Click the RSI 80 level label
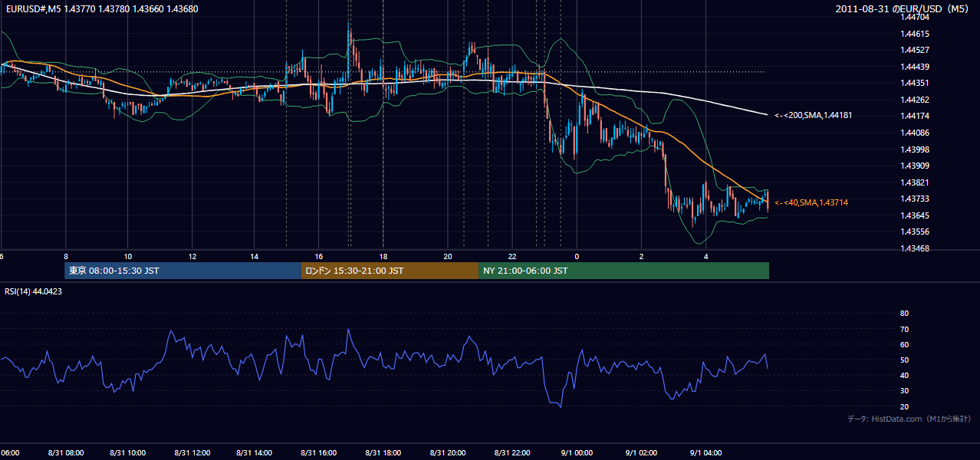The width and height of the screenshot is (980, 460). coord(904,314)
